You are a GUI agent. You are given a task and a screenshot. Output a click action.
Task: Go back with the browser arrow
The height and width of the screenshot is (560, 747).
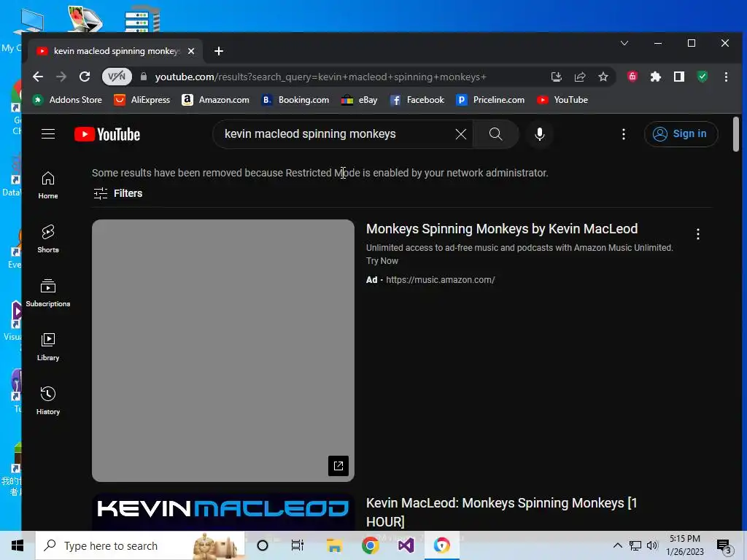[x=38, y=77]
